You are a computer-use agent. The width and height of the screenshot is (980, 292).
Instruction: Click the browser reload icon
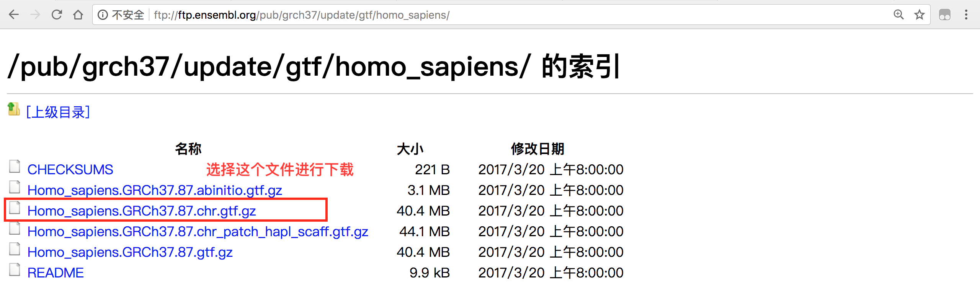(x=56, y=15)
